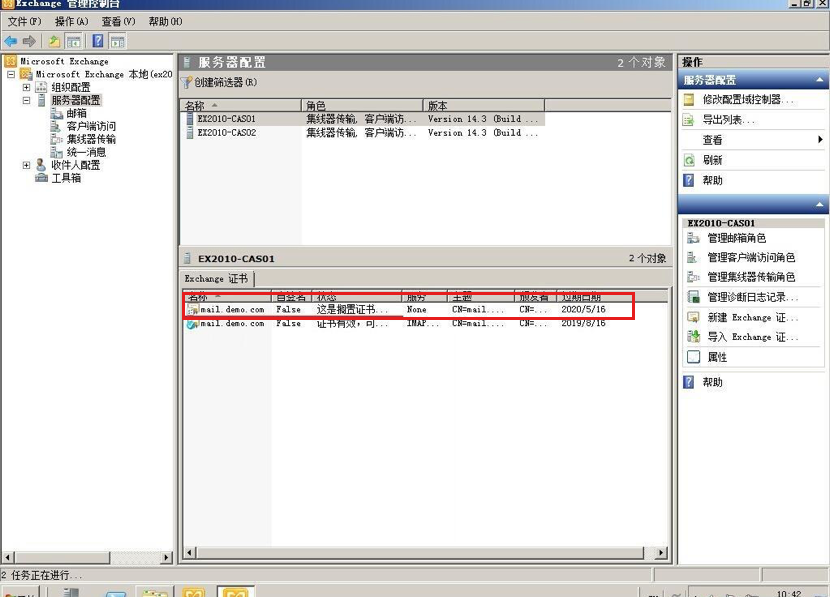Screen dimensions: 831x597
Task: Select 统一消息 in the tree
Action: click(86, 152)
